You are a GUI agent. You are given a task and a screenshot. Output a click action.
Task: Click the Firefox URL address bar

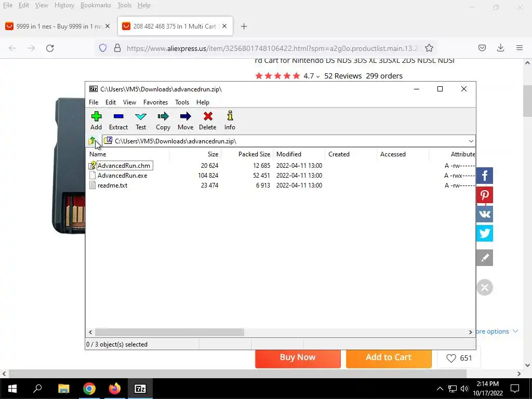pos(271,48)
